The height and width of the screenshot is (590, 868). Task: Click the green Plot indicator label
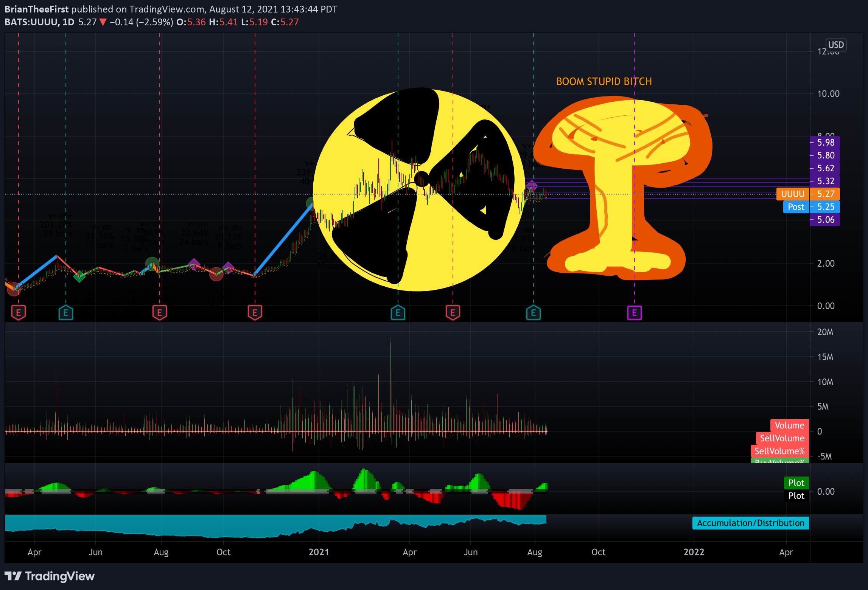[x=796, y=483]
